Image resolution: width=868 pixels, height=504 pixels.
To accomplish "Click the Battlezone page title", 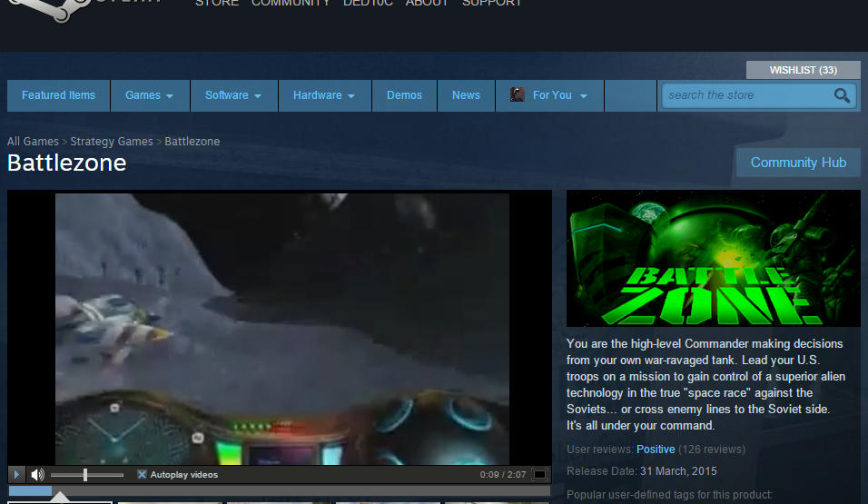I will point(67,163).
